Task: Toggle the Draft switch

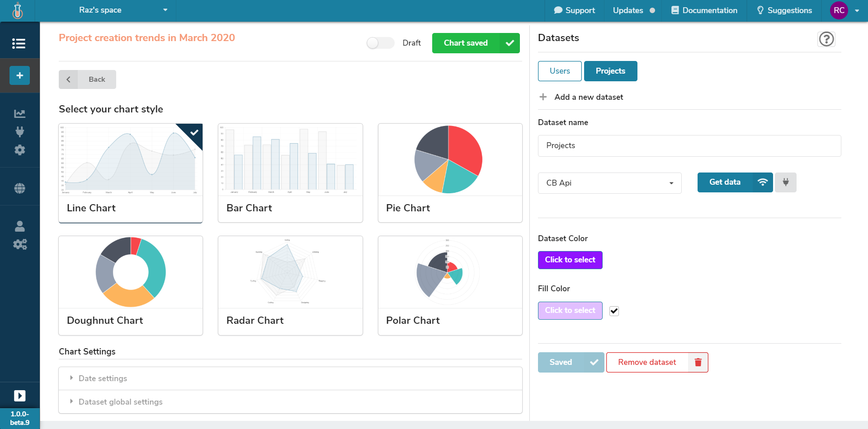Action: [380, 43]
